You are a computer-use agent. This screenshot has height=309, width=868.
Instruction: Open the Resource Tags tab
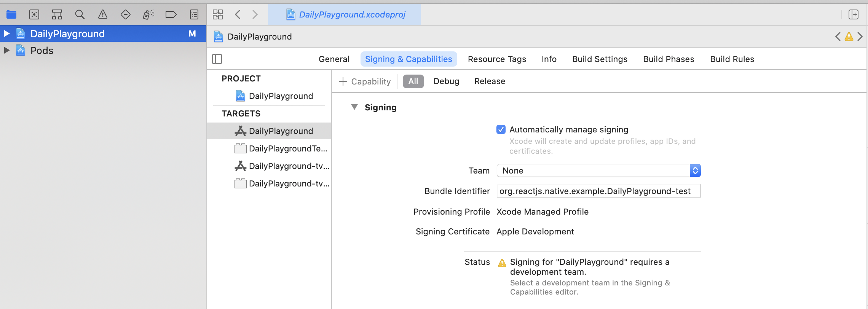(497, 59)
